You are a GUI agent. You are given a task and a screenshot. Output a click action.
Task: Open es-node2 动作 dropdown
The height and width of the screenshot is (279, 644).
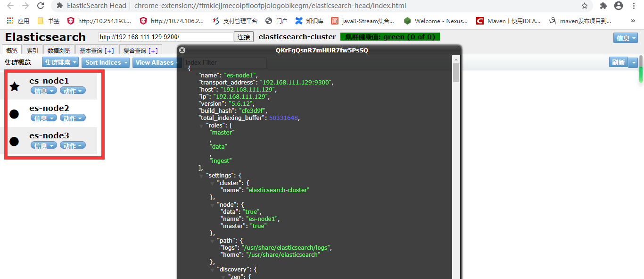pyautogui.click(x=73, y=118)
